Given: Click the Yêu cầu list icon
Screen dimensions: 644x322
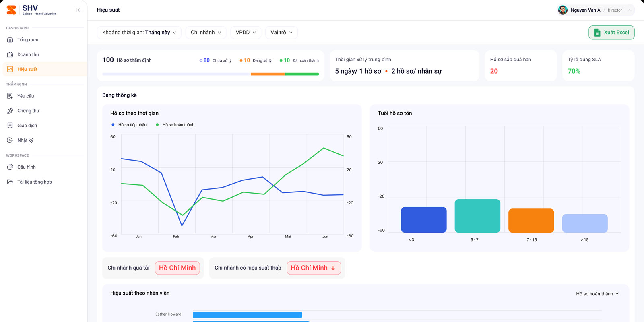Looking at the screenshot, I should [x=10, y=96].
